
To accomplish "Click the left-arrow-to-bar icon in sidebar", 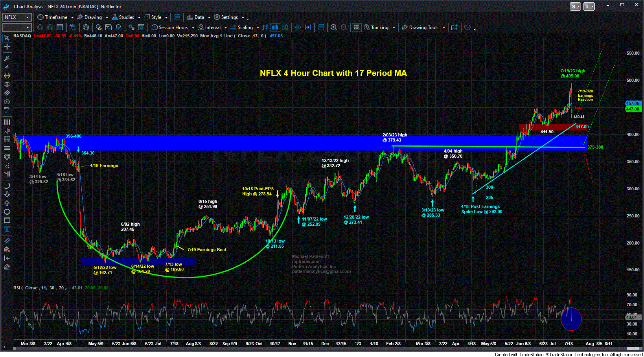I will [7, 258].
